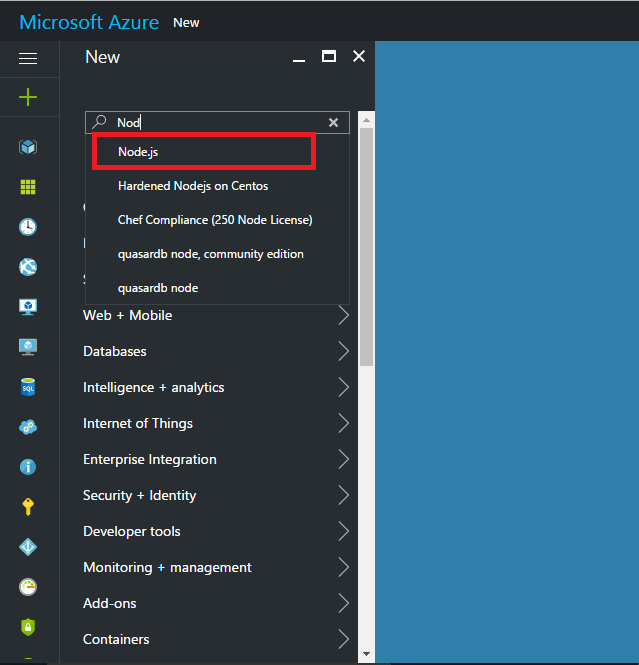Expand the Containers chevron

344,639
